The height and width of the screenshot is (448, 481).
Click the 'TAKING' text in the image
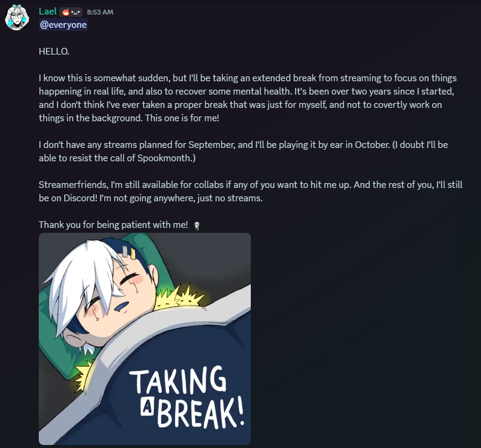(x=178, y=380)
